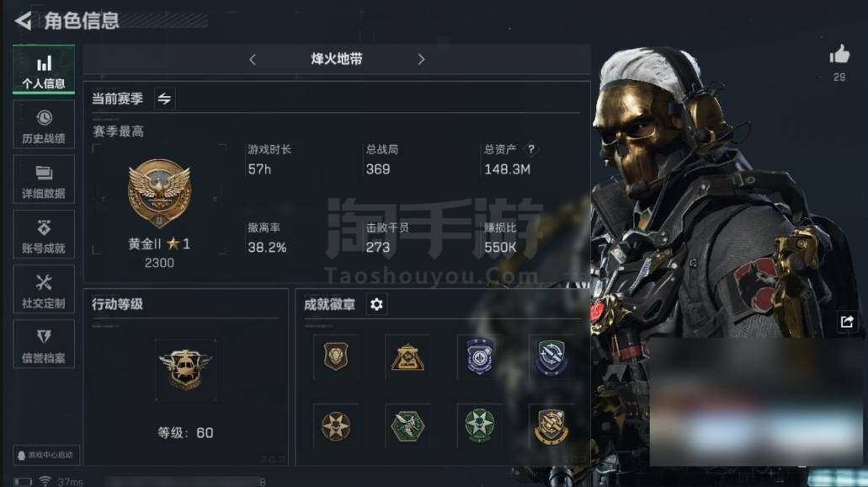
Task: Select the gold eagle 黄金II rank emblem
Action: click(159, 193)
